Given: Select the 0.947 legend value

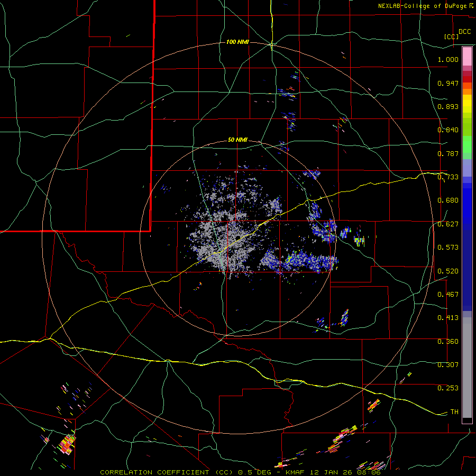Looking at the screenshot, I should (x=448, y=83).
